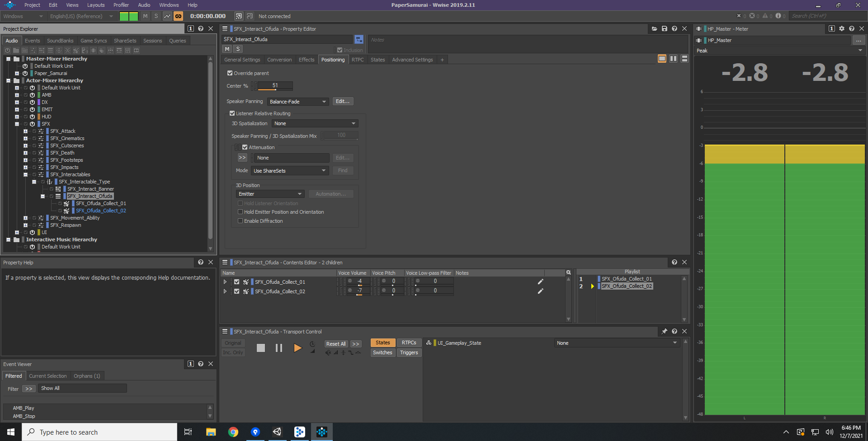
Task: Play SFX_Interact_Ofuda in Transport Control
Action: tap(297, 348)
